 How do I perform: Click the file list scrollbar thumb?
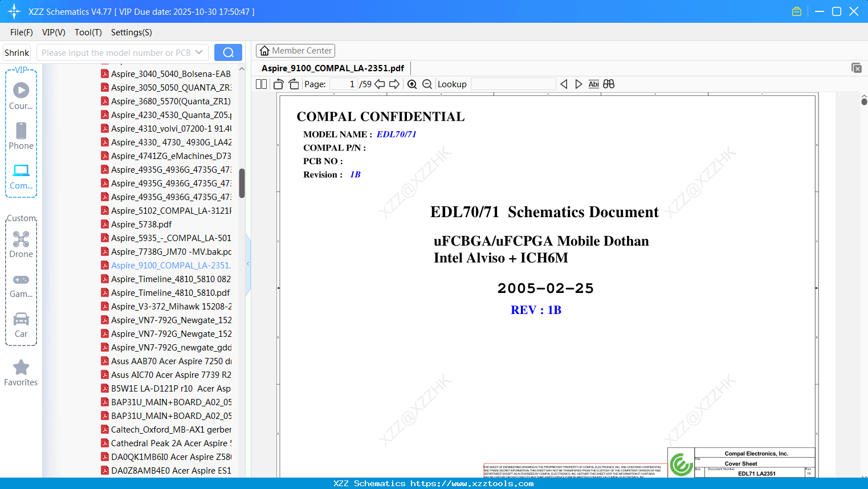coord(242,183)
